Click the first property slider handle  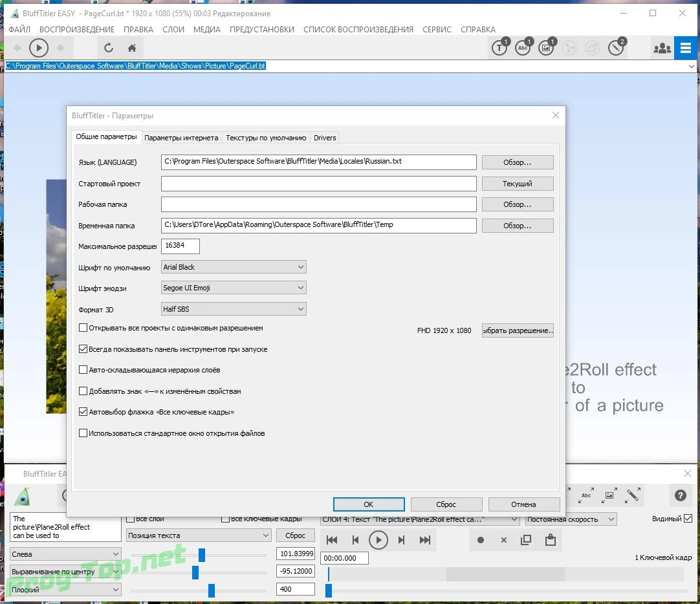click(x=202, y=554)
